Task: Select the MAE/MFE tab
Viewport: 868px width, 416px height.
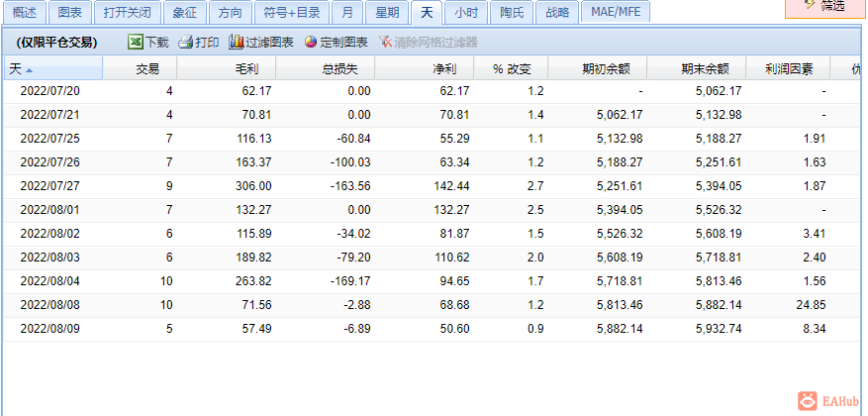Action: (x=616, y=12)
